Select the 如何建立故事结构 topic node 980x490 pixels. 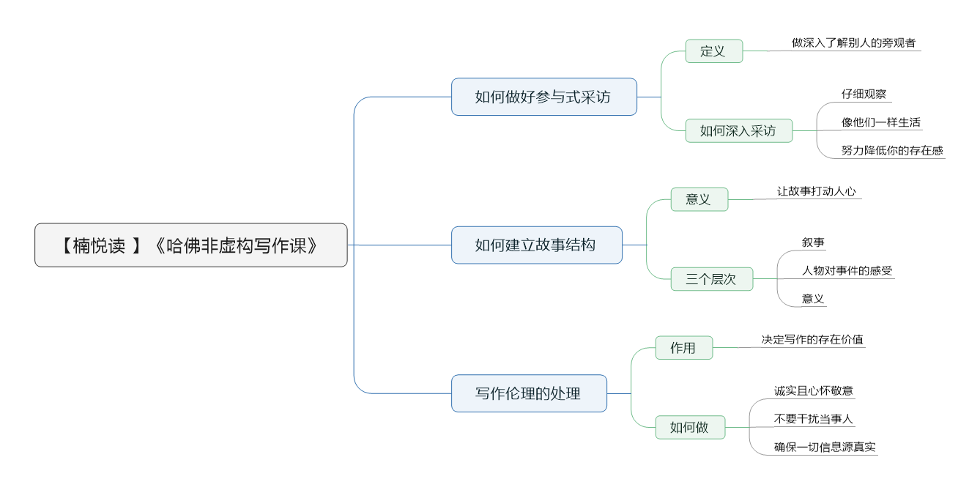pos(537,245)
